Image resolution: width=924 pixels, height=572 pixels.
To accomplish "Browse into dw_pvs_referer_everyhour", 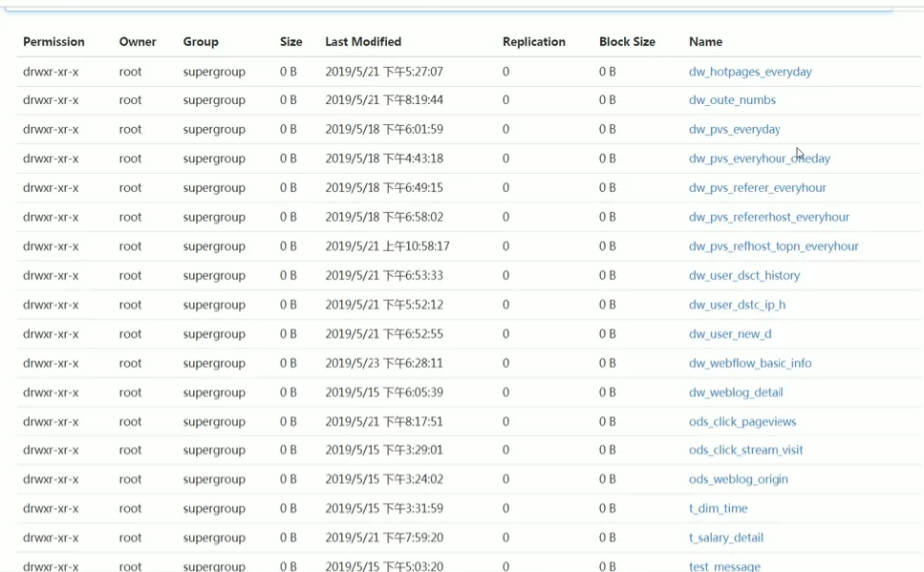I will point(757,187).
